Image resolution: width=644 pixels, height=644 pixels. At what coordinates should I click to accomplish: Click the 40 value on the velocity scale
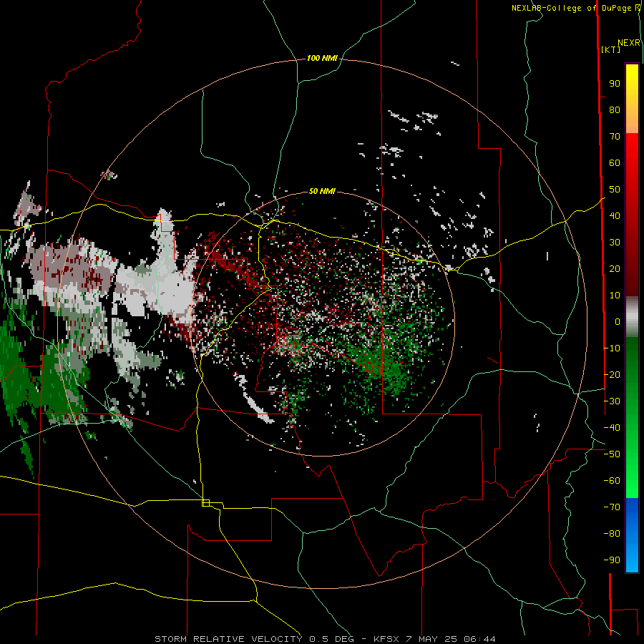tap(615, 216)
